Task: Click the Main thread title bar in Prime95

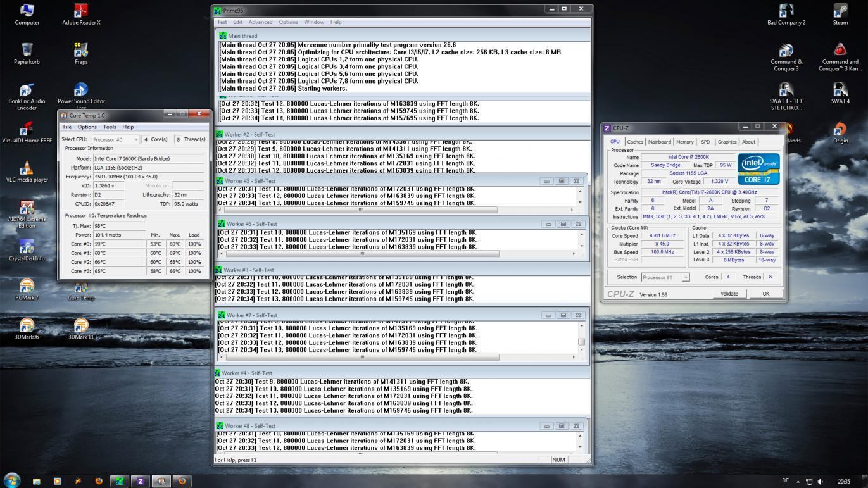Action: pos(403,36)
